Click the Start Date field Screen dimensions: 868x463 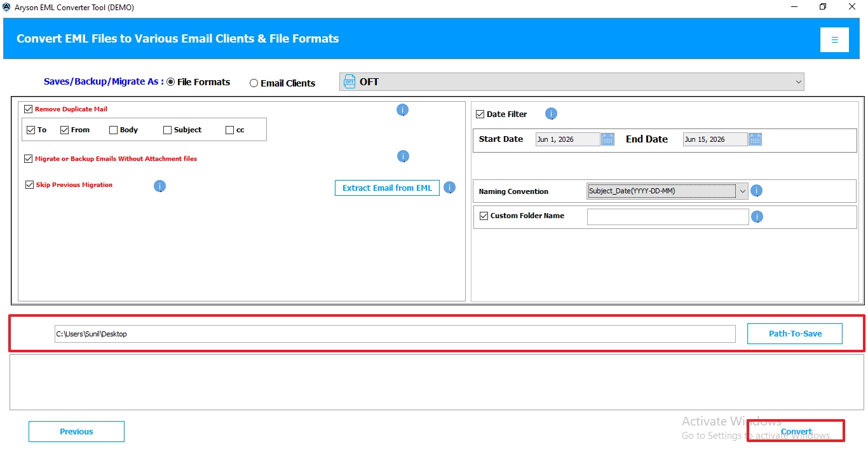click(x=567, y=139)
